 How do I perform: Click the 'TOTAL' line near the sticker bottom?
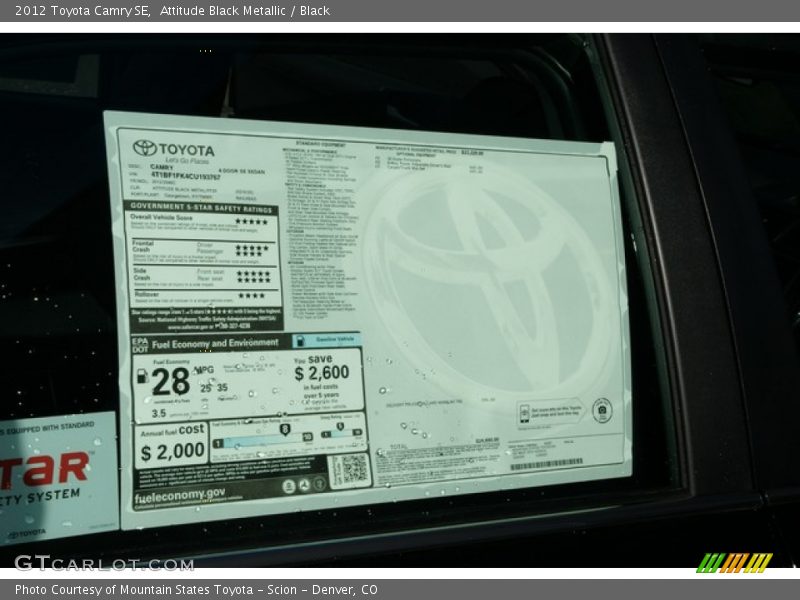[398, 447]
